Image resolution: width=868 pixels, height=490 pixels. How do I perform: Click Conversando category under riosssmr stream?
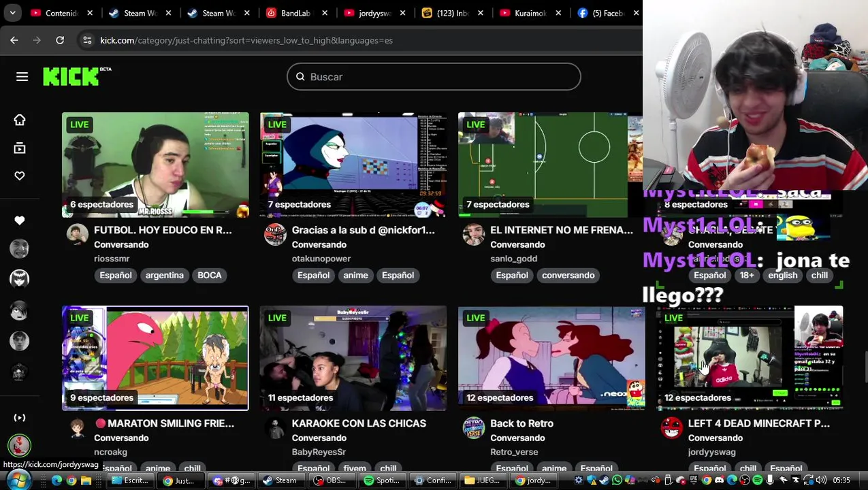coord(121,244)
